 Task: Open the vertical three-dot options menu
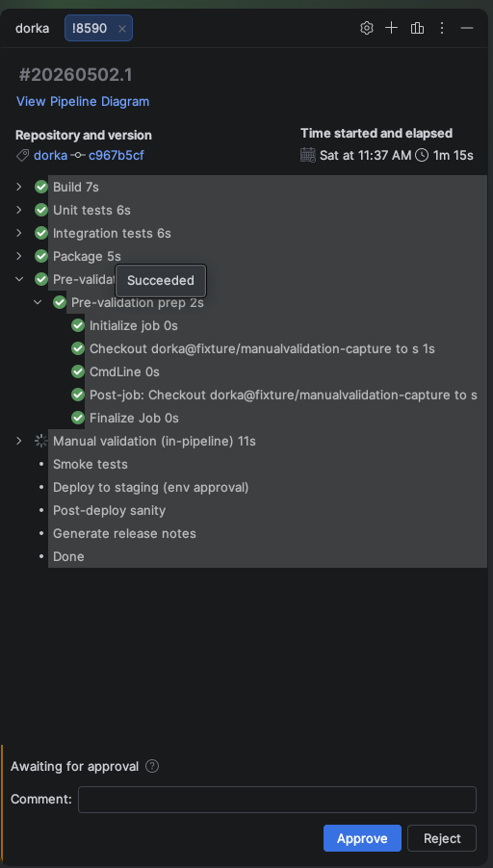[x=442, y=28]
